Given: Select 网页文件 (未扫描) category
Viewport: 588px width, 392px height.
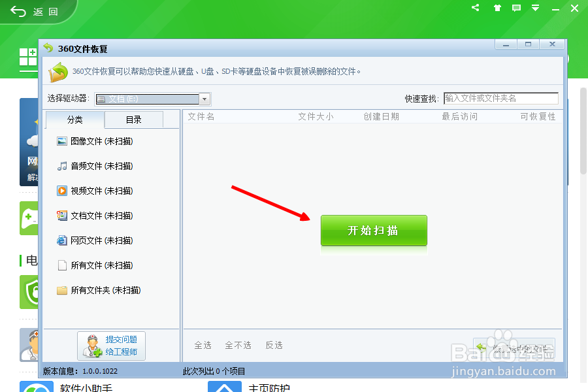Looking at the screenshot, I should (x=95, y=240).
